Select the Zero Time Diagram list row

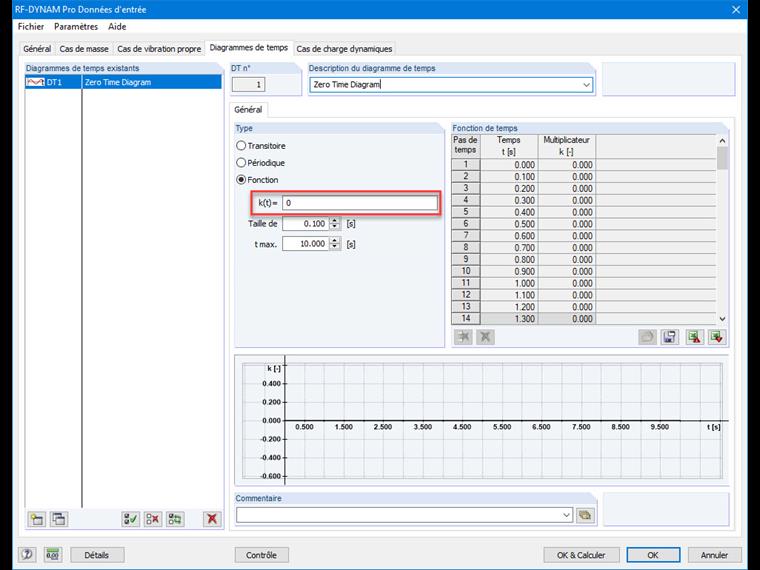[x=124, y=82]
